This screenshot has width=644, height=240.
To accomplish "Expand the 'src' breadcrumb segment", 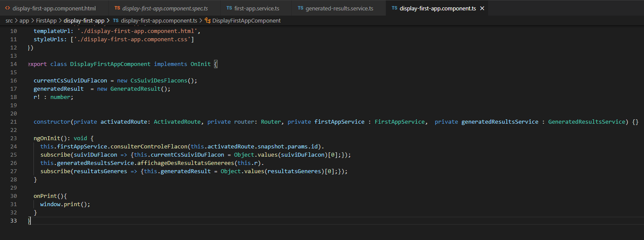I will coord(9,20).
